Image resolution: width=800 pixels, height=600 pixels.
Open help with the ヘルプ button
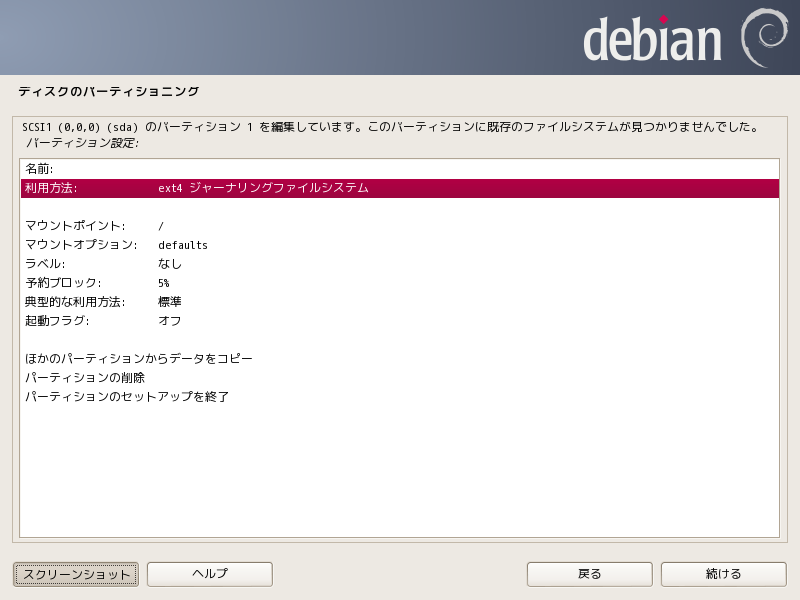(x=210, y=574)
